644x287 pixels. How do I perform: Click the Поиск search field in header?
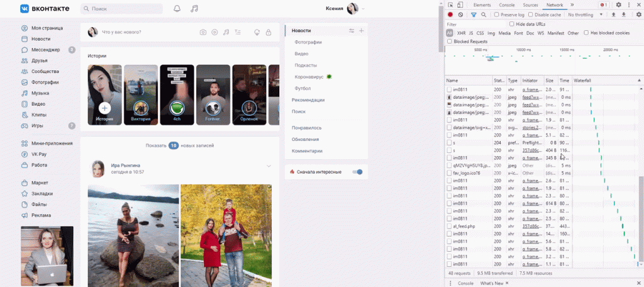123,9
